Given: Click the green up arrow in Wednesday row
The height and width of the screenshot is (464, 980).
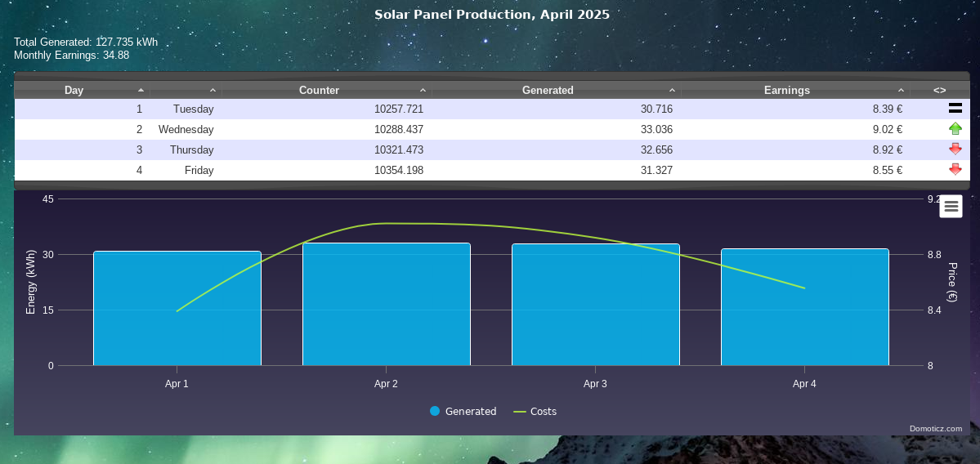Looking at the screenshot, I should (955, 129).
